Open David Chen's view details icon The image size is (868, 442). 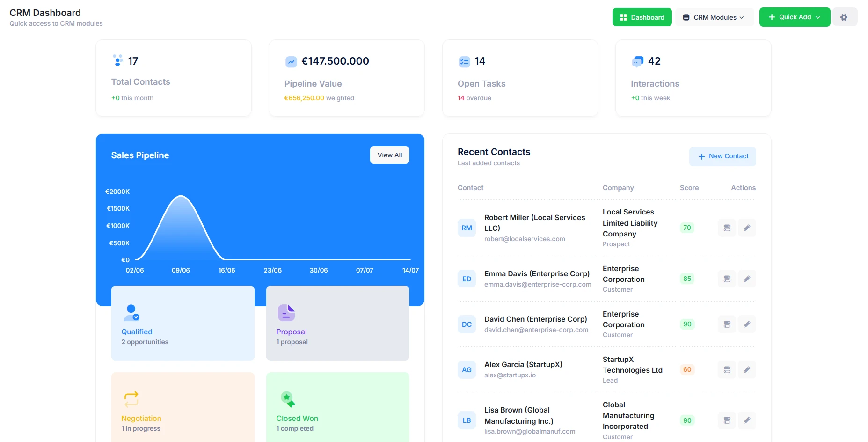coord(727,324)
